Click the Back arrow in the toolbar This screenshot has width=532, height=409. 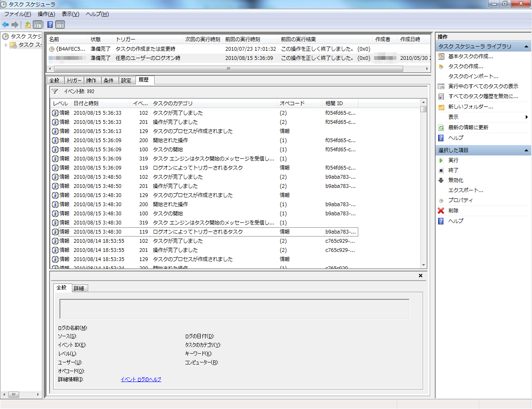tap(5, 25)
